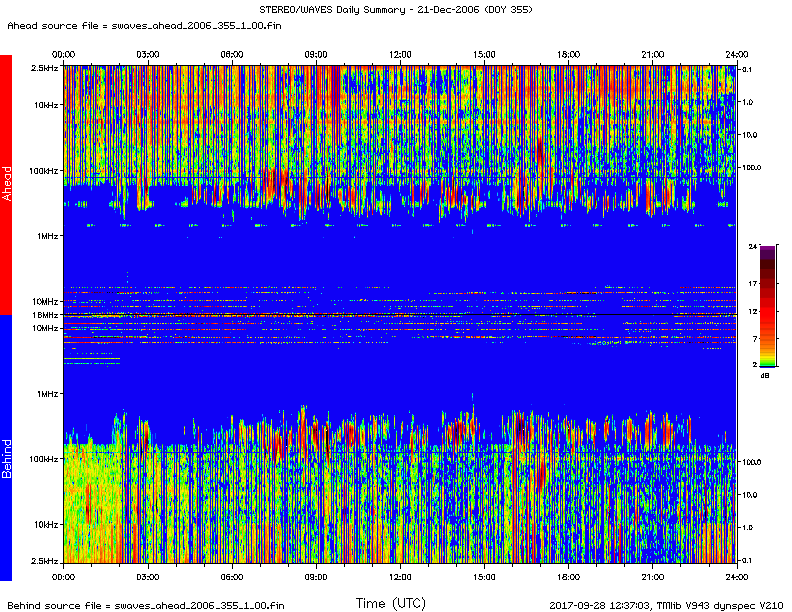Click the Ahead panel's 10kHz frequency label

pos(46,105)
